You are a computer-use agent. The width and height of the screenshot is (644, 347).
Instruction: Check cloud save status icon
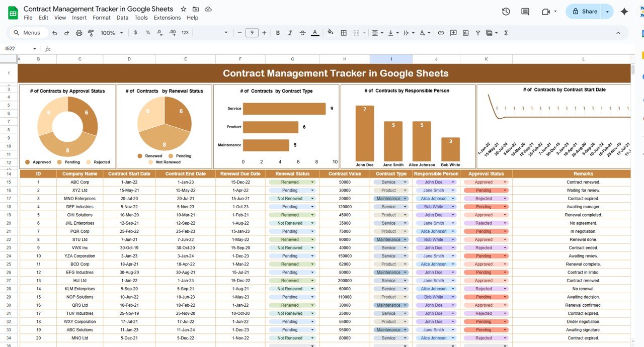pos(208,9)
